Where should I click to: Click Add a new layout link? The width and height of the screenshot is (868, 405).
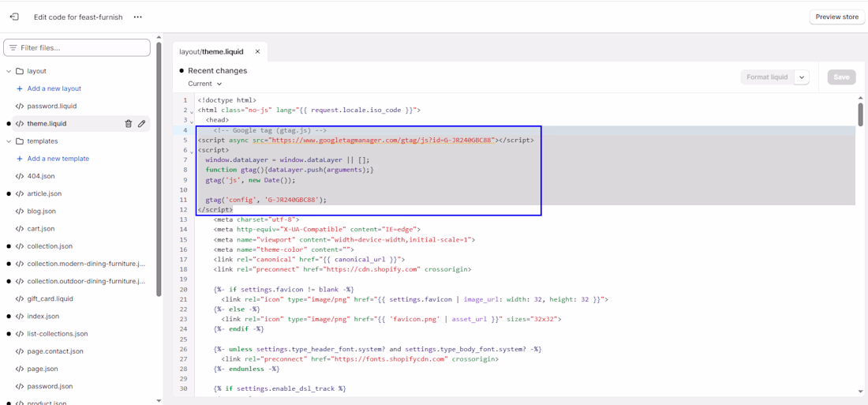coord(54,88)
